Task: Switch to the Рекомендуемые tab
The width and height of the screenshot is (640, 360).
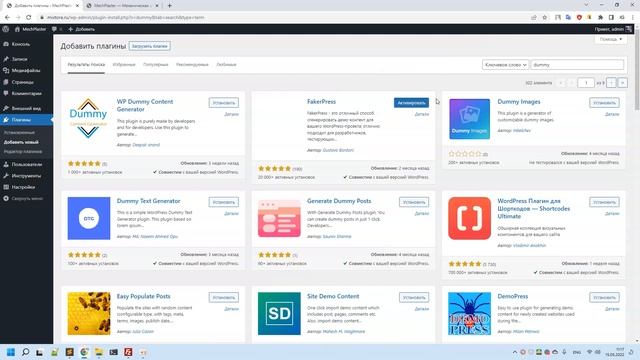Action: (192, 64)
